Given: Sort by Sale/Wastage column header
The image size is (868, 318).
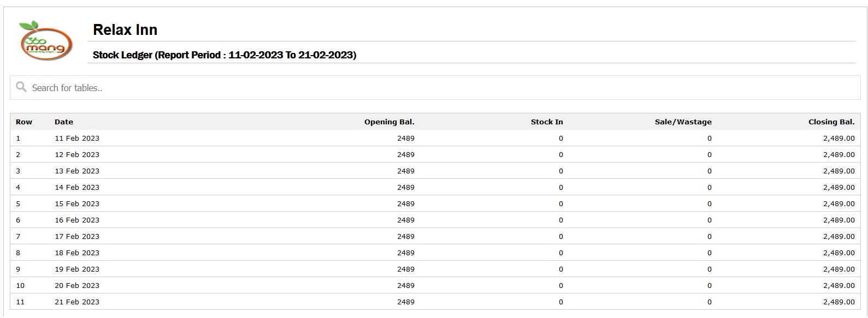Looking at the screenshot, I should click(x=683, y=122).
